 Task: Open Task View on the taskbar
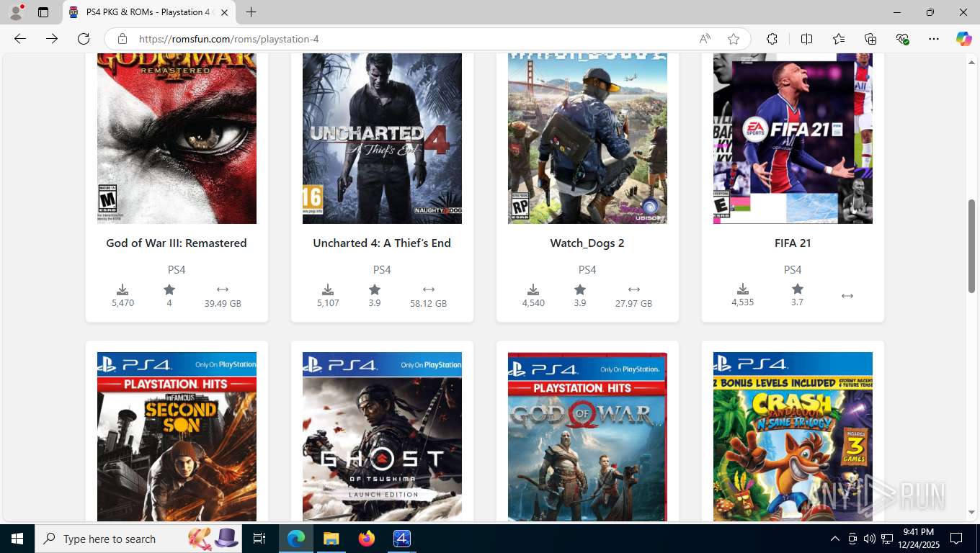pos(259,539)
